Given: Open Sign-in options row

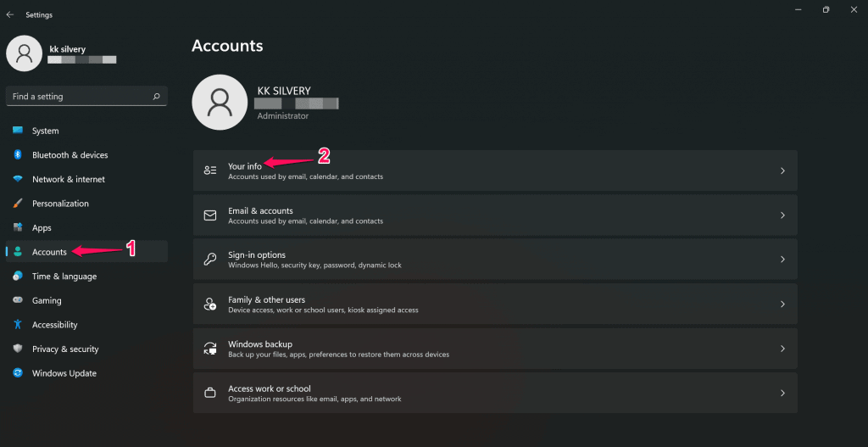Looking at the screenshot, I should click(495, 260).
